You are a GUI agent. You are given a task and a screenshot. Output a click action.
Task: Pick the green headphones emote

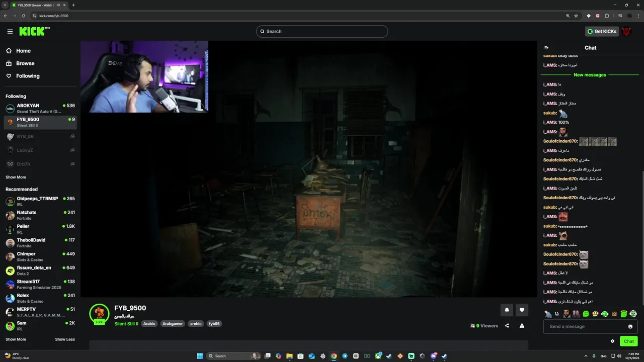point(605,314)
